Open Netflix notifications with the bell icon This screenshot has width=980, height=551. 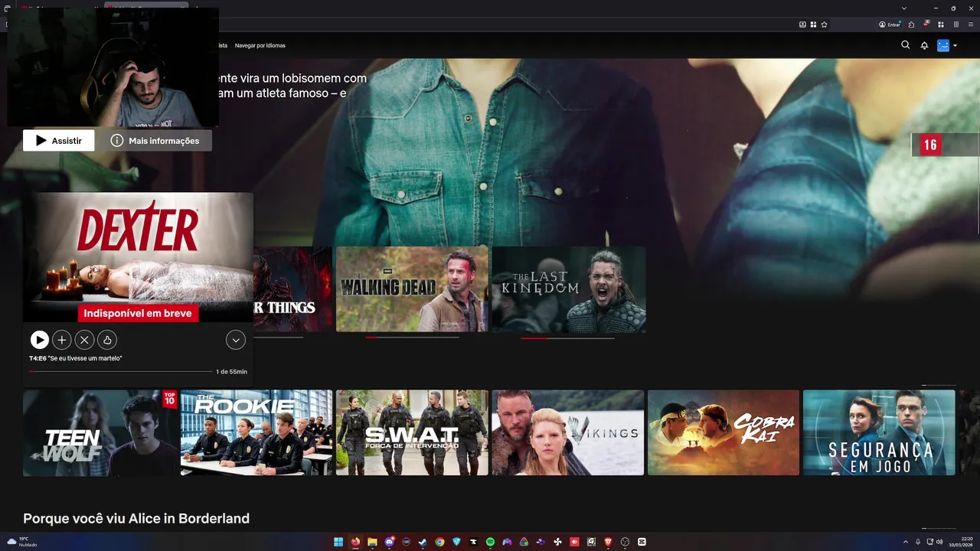tap(924, 46)
